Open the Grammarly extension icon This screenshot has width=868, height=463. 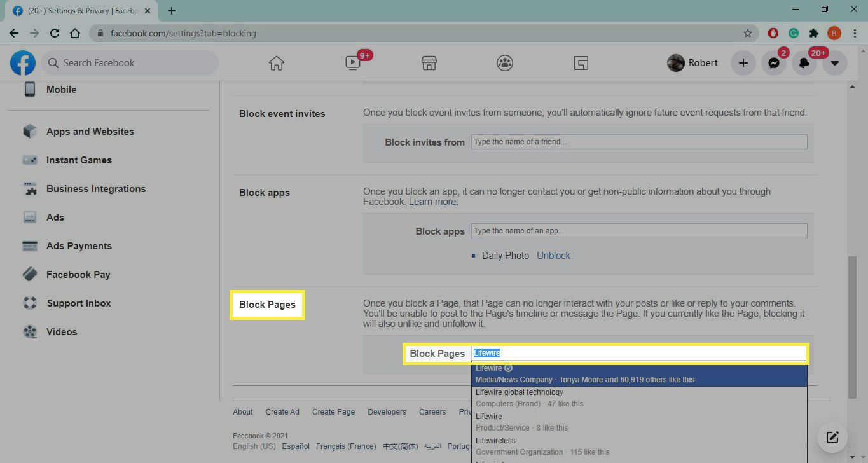coord(794,33)
